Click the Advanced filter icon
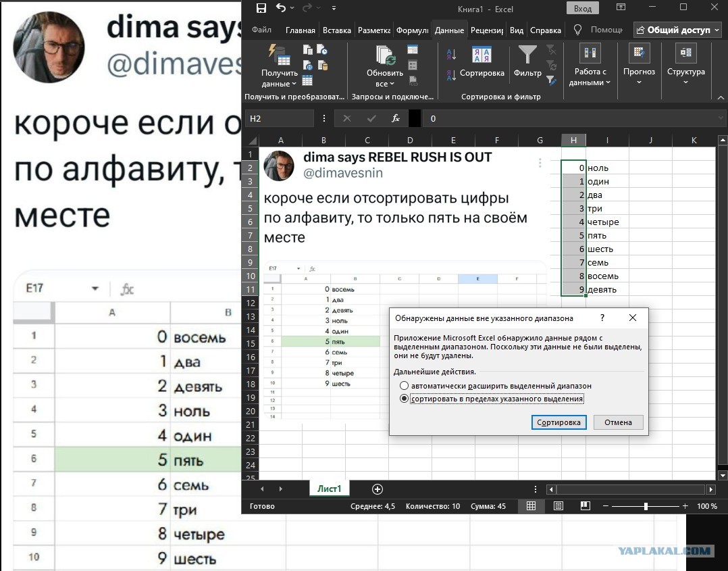Viewport: 728px width, 571px height. [551, 80]
